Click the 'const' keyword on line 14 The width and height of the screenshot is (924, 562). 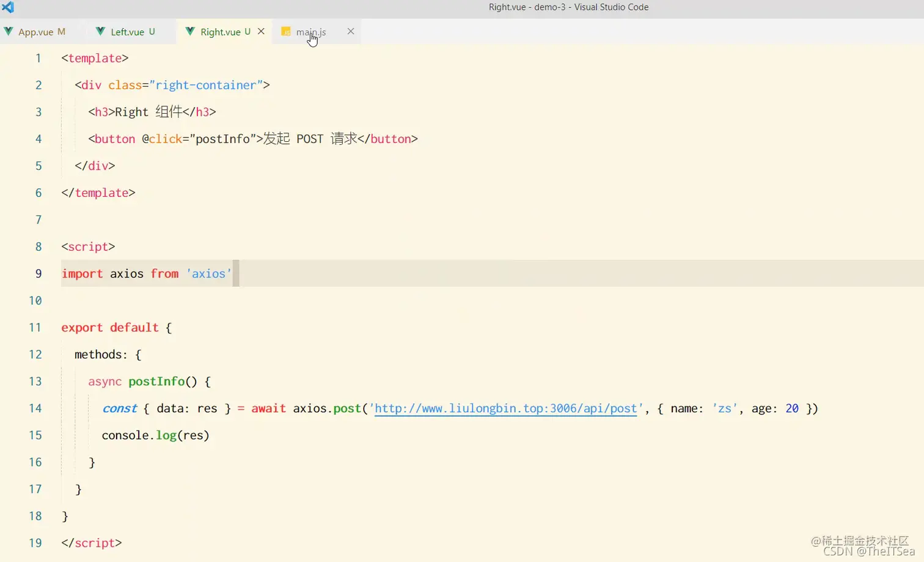tap(120, 409)
